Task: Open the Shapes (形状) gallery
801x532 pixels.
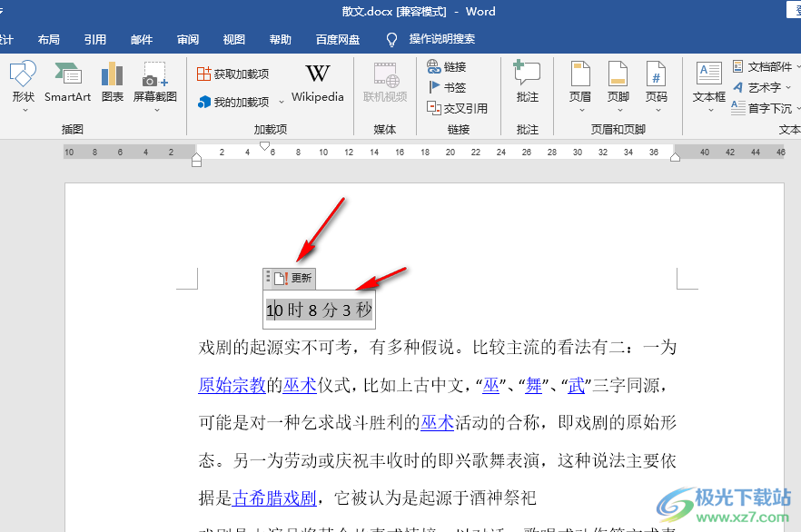Action: coord(23,82)
